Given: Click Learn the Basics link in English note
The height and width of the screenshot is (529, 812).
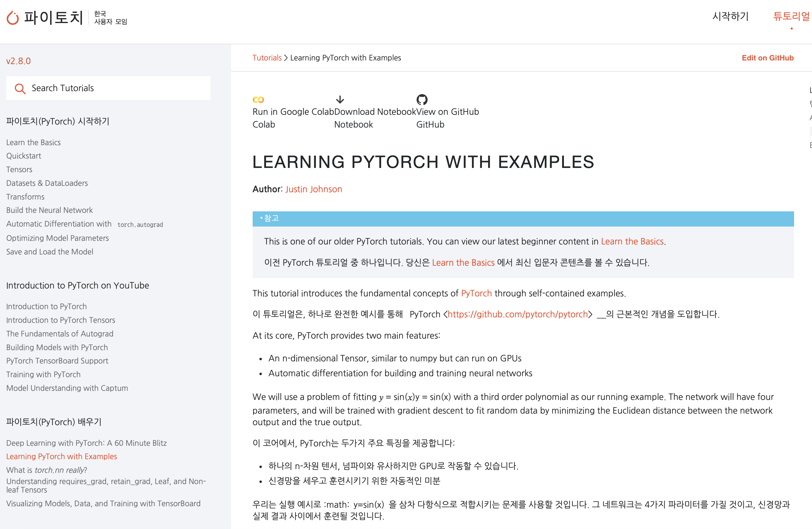Looking at the screenshot, I should [632, 241].
